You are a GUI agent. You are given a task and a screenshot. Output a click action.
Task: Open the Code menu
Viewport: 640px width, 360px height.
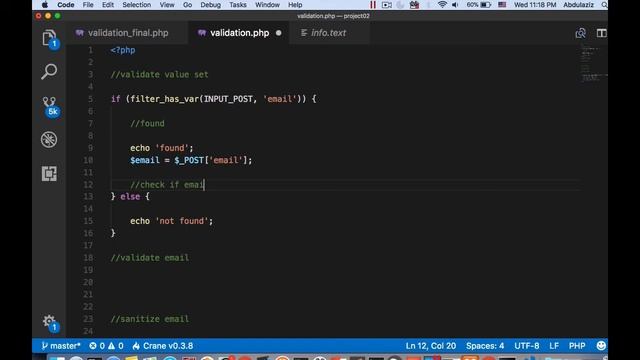point(65,5)
